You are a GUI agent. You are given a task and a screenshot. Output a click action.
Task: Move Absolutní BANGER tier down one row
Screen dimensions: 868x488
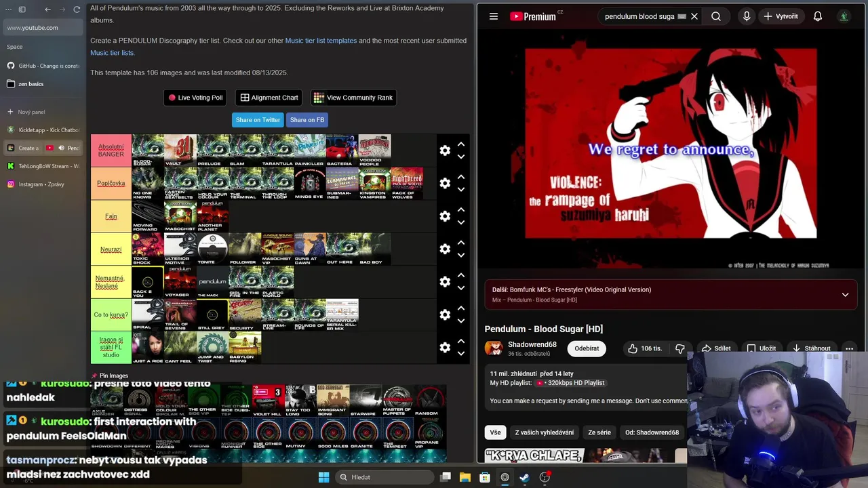461,157
